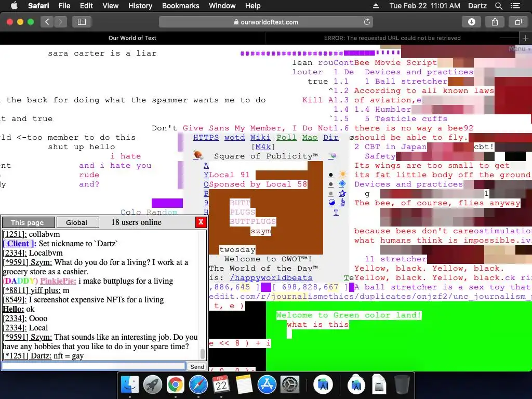The width and height of the screenshot is (532, 399).
Task: Click the solid black circle link
Action: 331,175
